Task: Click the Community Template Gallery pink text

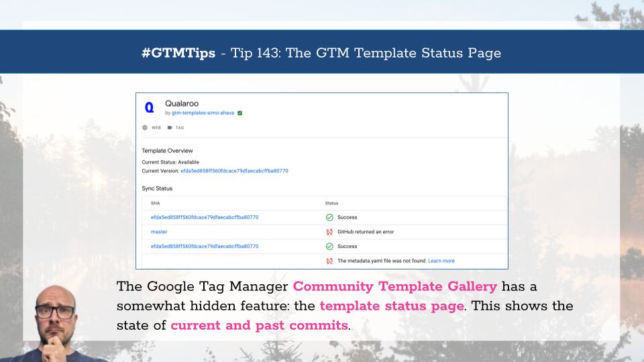Action: point(394,286)
